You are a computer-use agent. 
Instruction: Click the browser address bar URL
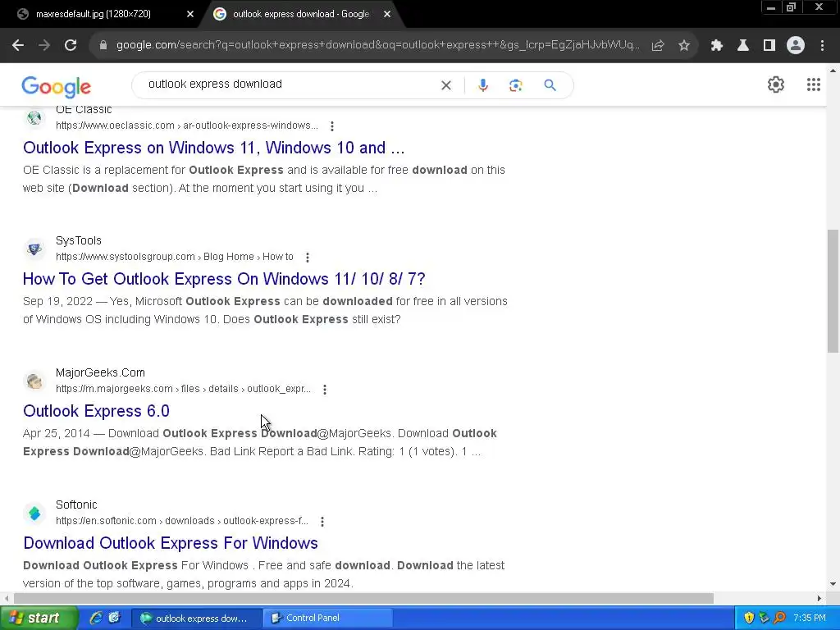pos(377,45)
